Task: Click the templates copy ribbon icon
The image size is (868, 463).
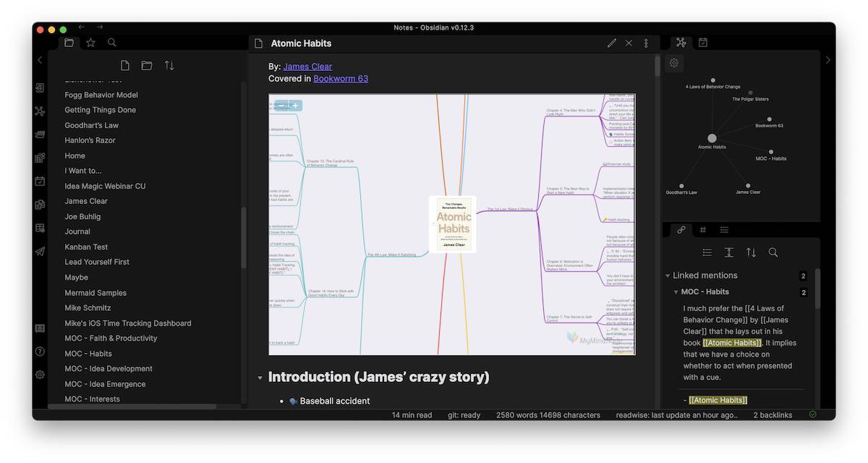Action: [x=40, y=205]
